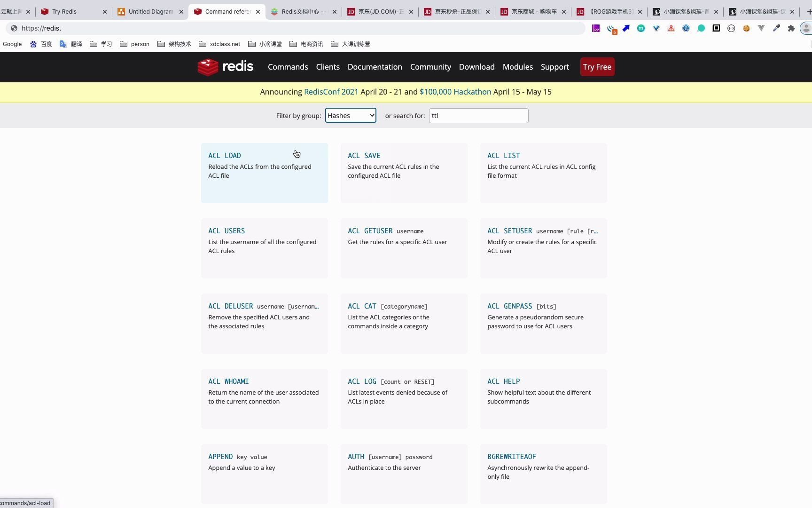Open the Chrome profile avatar

click(x=806, y=28)
